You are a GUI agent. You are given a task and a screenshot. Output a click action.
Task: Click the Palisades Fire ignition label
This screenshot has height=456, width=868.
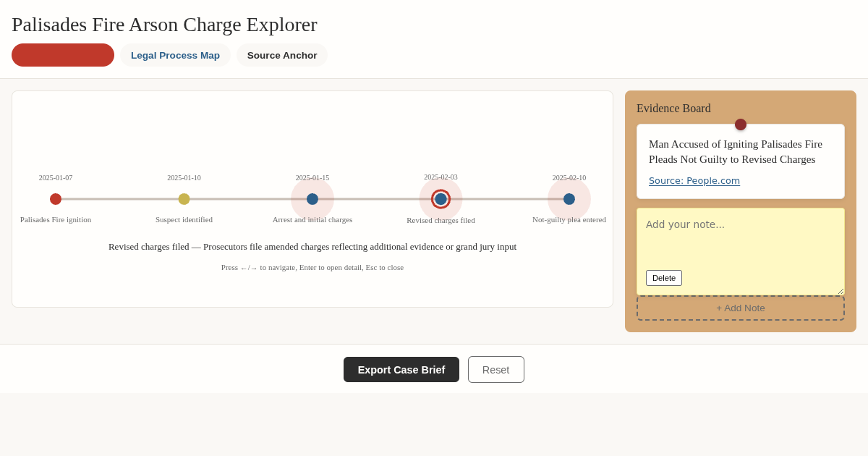[x=56, y=219]
